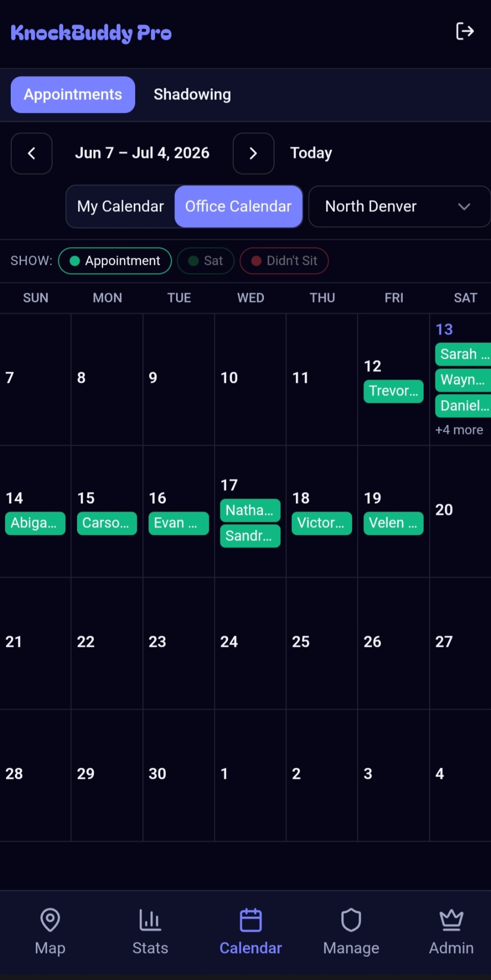Screen dimensions: 491x980
Task: Open Natha... appointment on June 17
Action: tap(250, 510)
